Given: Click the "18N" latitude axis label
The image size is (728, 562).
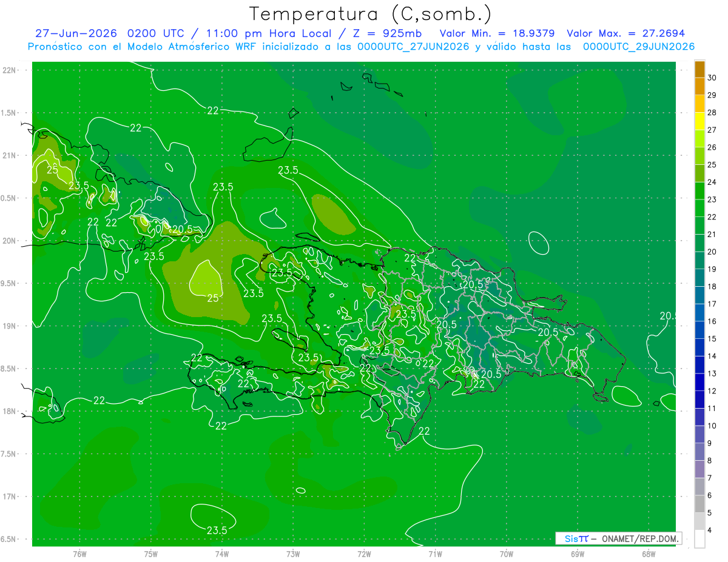Looking at the screenshot, I should point(10,411).
